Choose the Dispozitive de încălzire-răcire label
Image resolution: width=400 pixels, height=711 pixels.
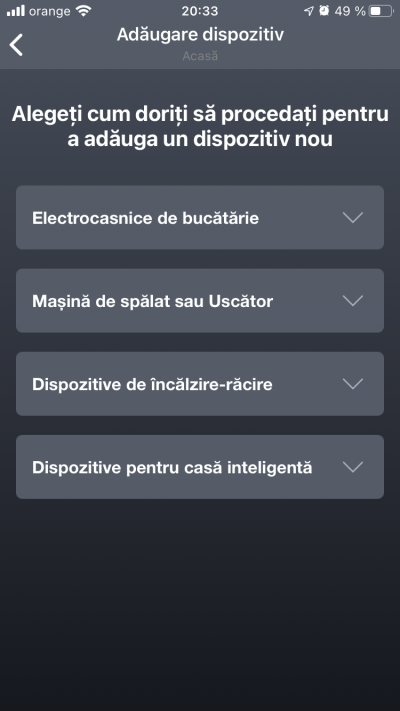(x=152, y=385)
